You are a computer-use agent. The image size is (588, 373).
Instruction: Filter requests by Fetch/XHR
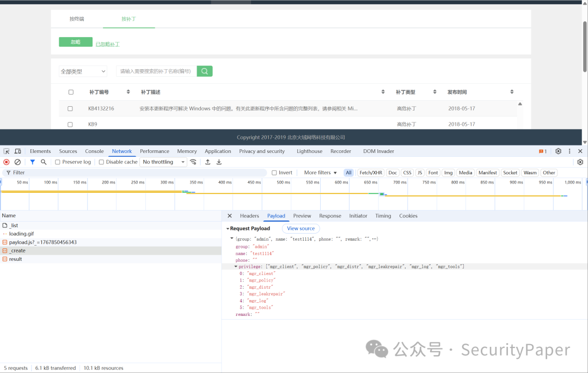371,173
